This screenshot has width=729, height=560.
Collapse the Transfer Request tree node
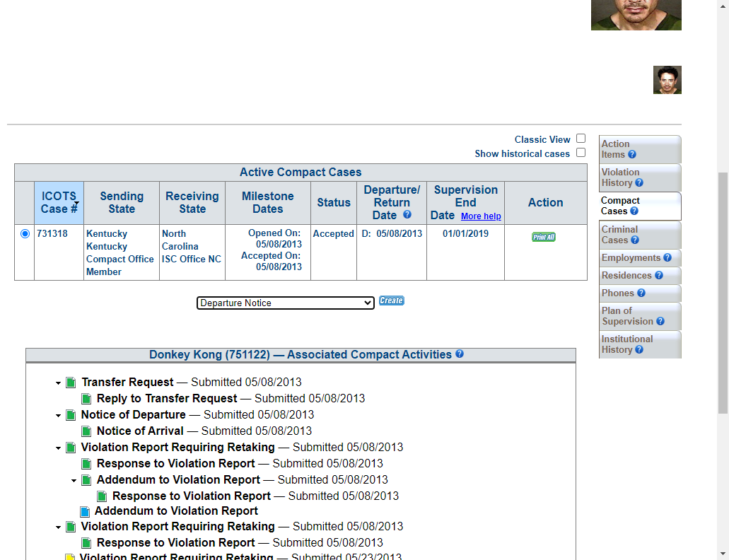pyautogui.click(x=58, y=383)
